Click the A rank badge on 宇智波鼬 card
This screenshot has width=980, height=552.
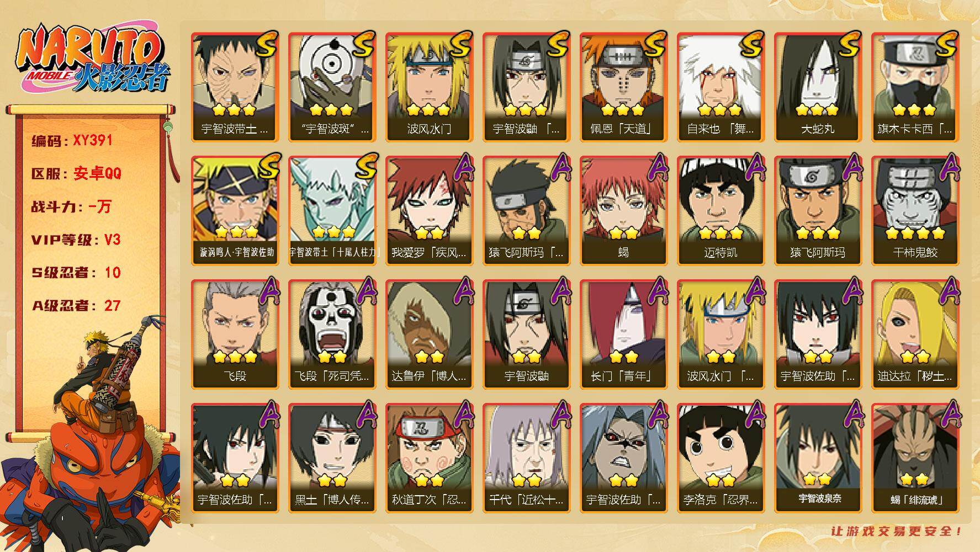coord(559,290)
